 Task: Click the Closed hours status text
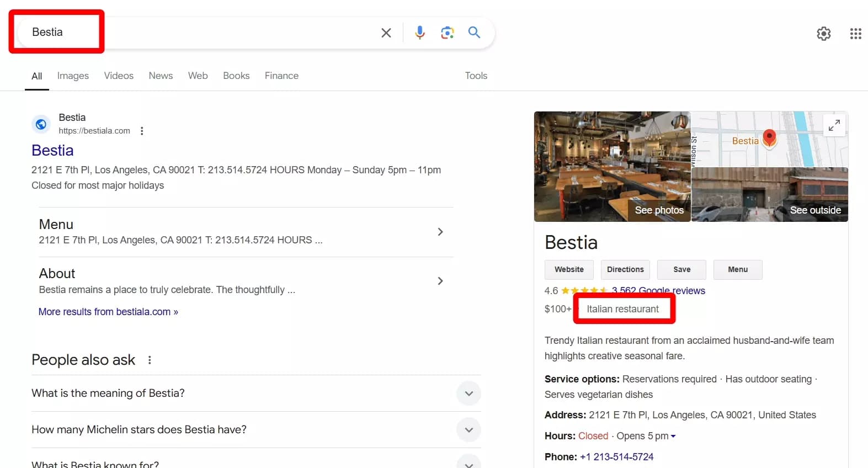pos(593,436)
